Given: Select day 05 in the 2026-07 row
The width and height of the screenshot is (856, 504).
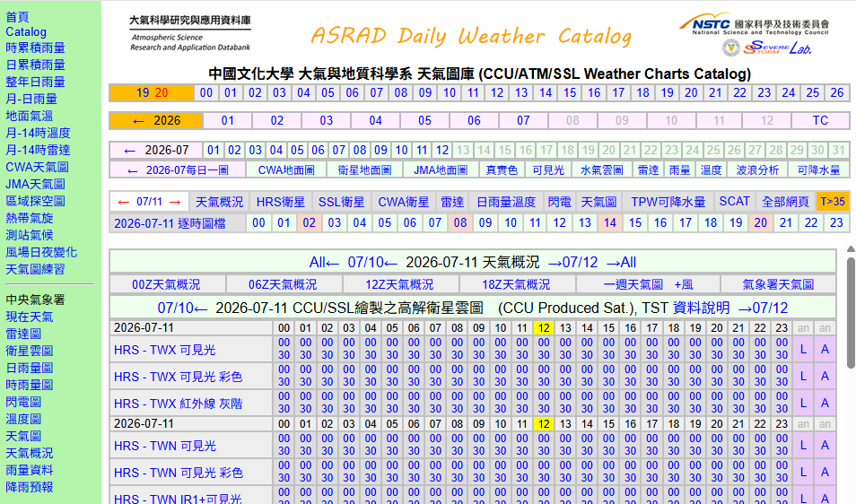Looking at the screenshot, I should (297, 150).
